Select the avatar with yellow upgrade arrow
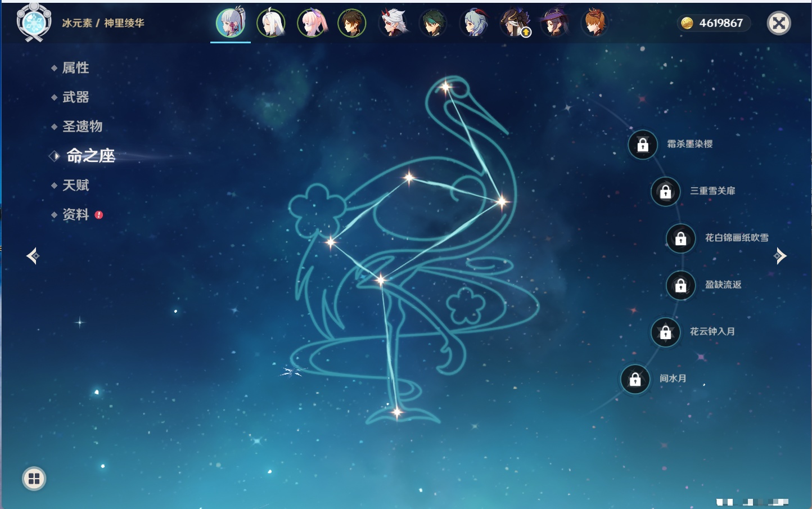812x509 pixels. (515, 23)
